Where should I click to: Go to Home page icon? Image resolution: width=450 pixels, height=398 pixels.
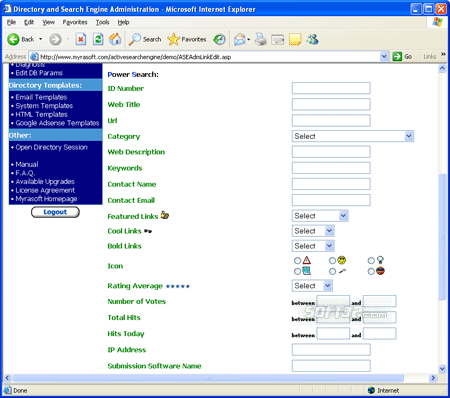pos(115,39)
